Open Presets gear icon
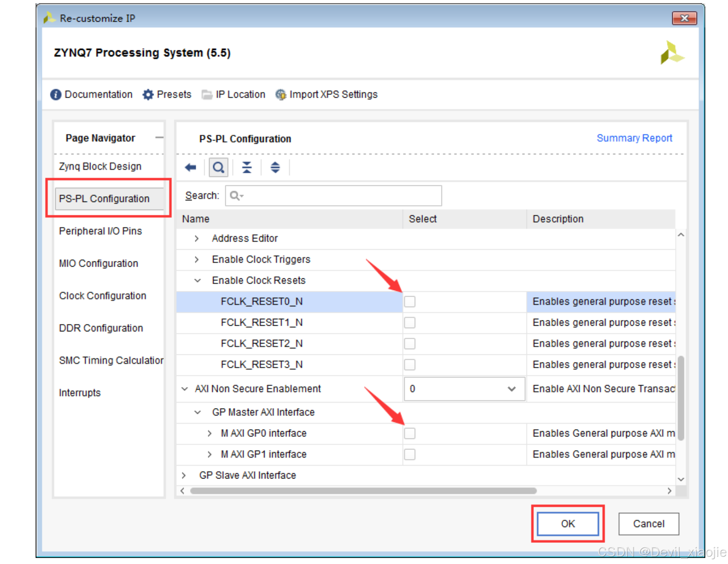The height and width of the screenshot is (564, 728). pyautogui.click(x=148, y=95)
